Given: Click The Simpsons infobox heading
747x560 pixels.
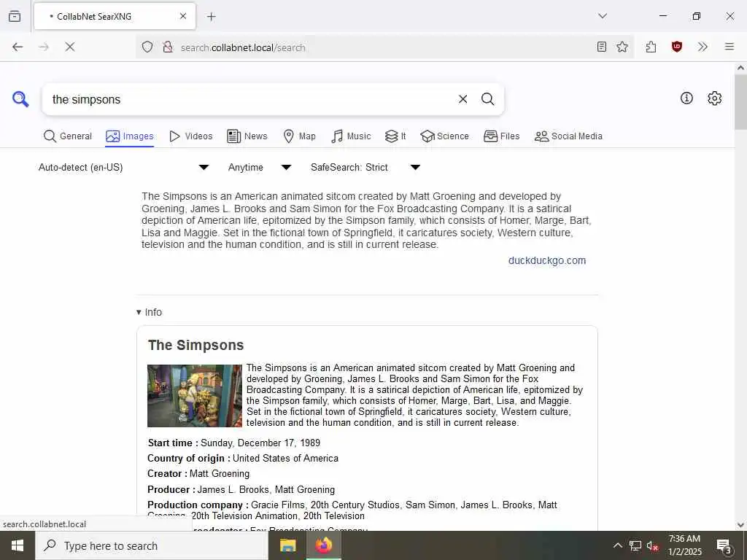Looking at the screenshot, I should click(196, 345).
